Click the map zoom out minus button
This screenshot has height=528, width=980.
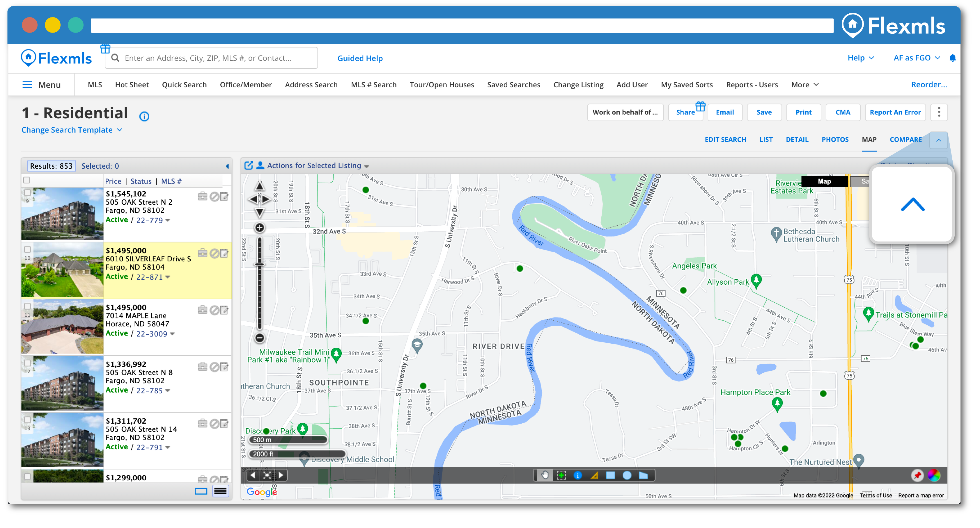[259, 338]
